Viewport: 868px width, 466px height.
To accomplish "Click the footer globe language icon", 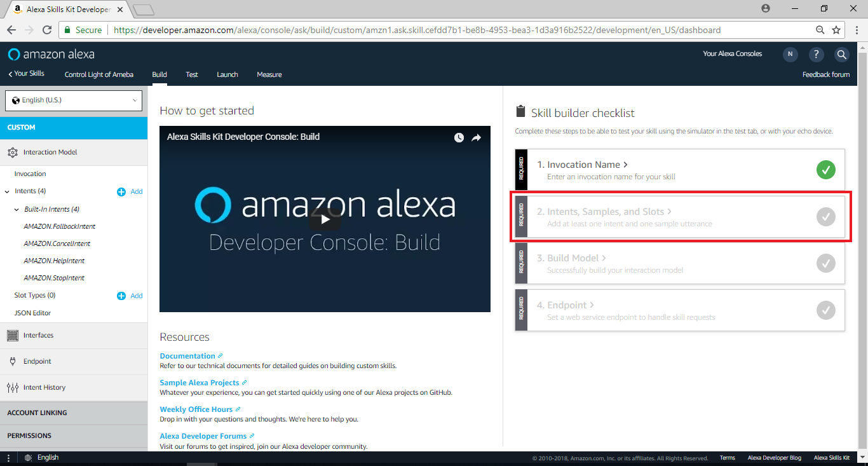I will point(28,458).
